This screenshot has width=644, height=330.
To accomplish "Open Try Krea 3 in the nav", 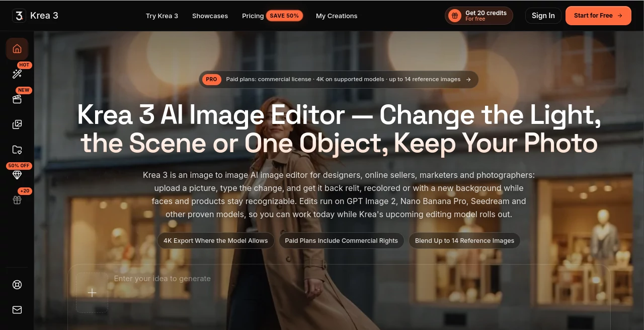I will [x=162, y=16].
